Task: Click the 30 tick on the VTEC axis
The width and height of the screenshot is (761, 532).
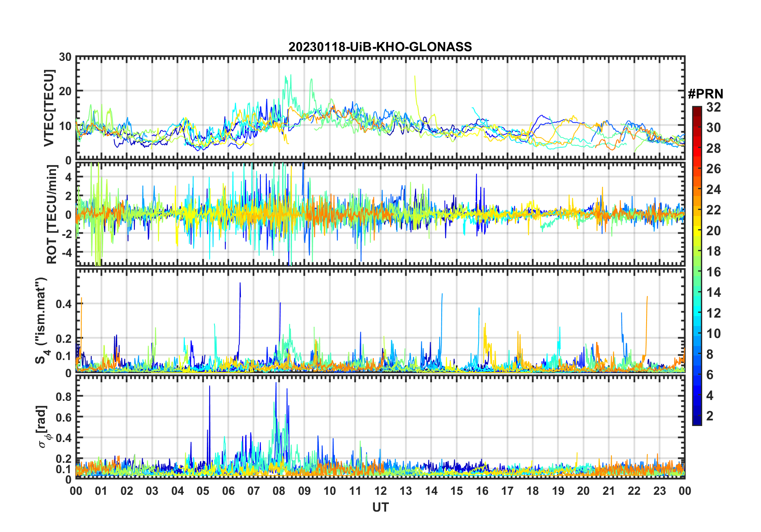Action: (65, 57)
